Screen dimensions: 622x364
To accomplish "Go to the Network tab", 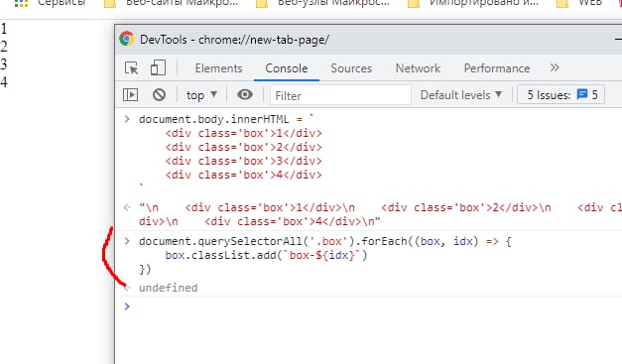I will 418,68.
